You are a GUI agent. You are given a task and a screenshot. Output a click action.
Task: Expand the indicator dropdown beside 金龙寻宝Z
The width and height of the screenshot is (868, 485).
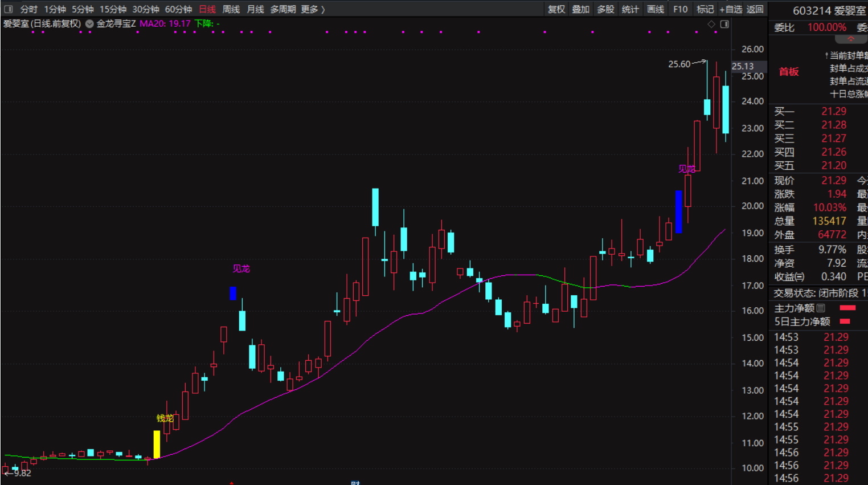(x=89, y=24)
